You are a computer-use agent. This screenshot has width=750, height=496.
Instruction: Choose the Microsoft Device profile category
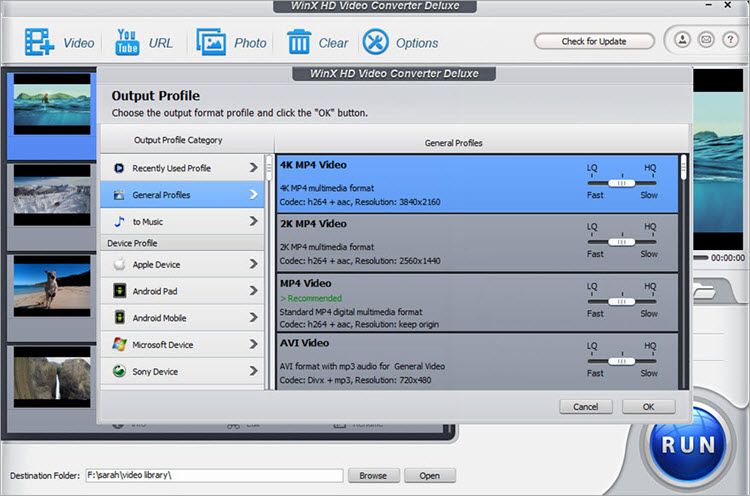coord(182,344)
